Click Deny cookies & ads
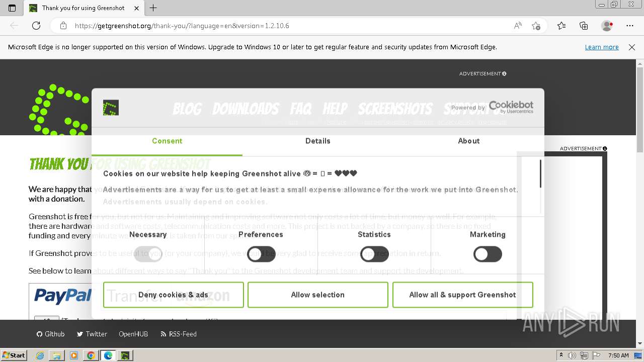This screenshot has height=362, width=644. click(x=173, y=295)
